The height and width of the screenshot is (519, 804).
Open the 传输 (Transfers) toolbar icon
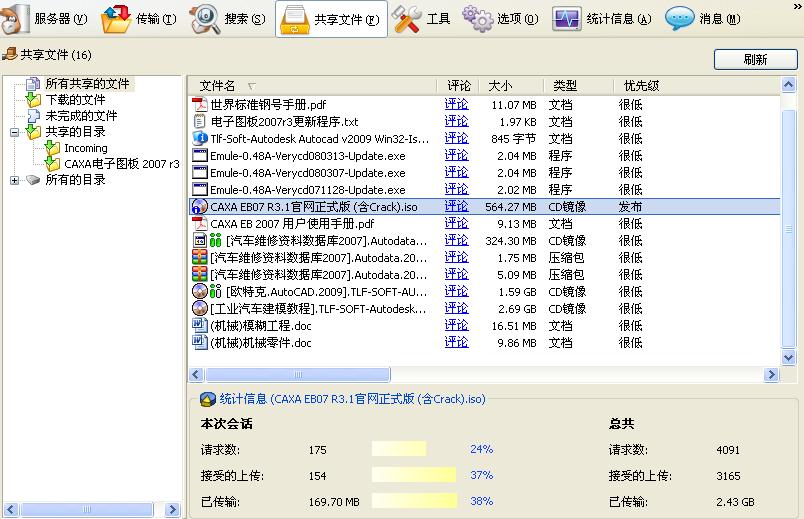[116, 19]
